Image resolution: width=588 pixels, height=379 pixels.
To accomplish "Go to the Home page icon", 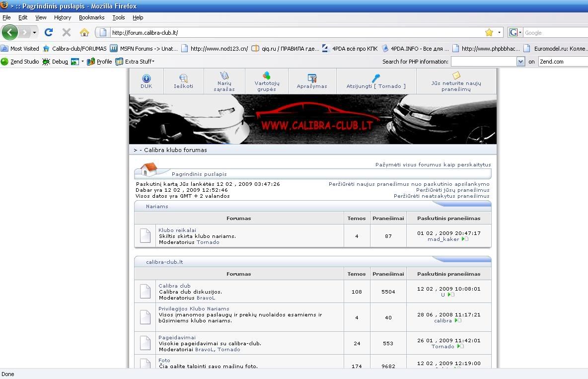I will tap(84, 32).
